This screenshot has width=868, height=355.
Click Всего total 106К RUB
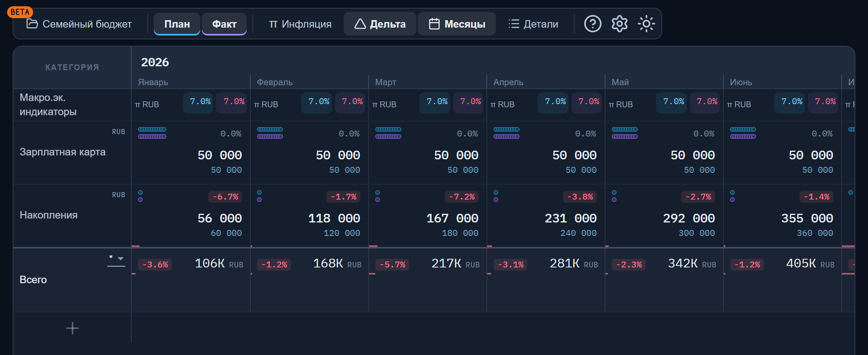coord(219,263)
